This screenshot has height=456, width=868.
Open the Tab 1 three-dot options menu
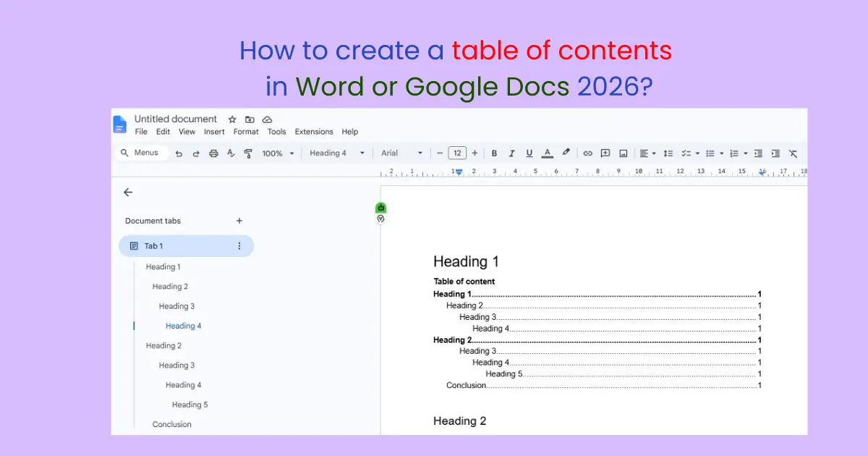[x=239, y=246]
